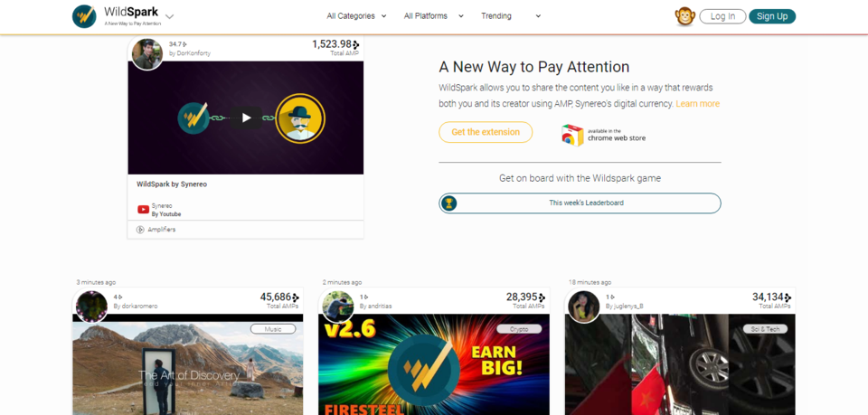
Task: Expand the chevron next to the WildSpark logo
Action: pyautogui.click(x=170, y=16)
